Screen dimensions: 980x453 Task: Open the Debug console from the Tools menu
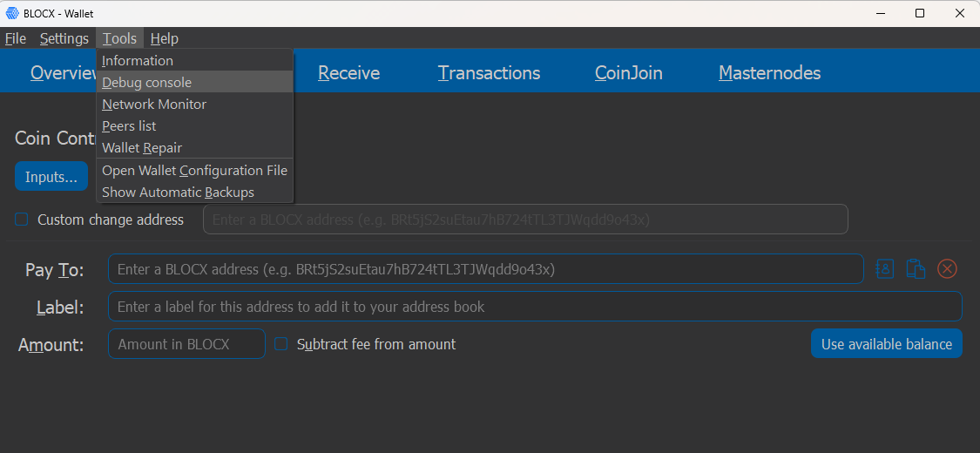click(x=194, y=82)
